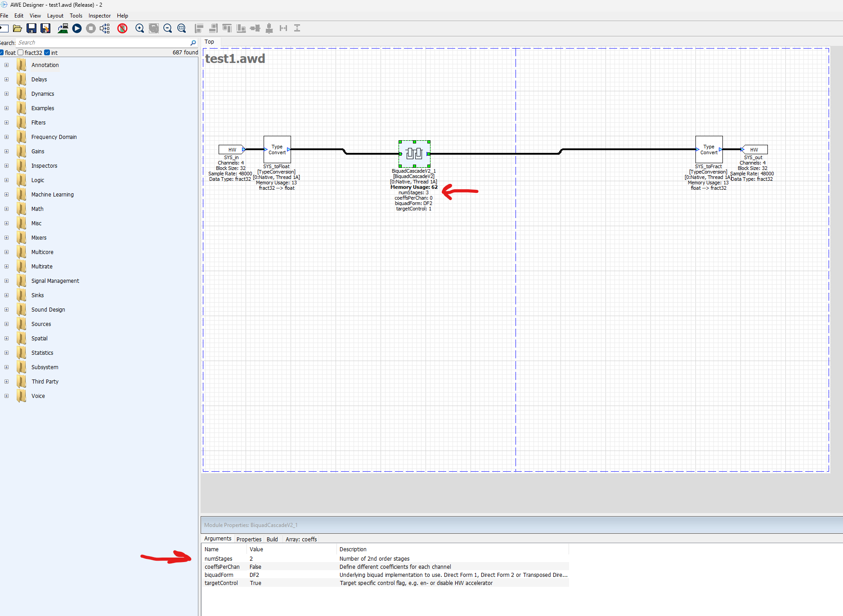Image resolution: width=843 pixels, height=616 pixels.
Task: Click the Save floppy disk icon
Action: pos(31,28)
